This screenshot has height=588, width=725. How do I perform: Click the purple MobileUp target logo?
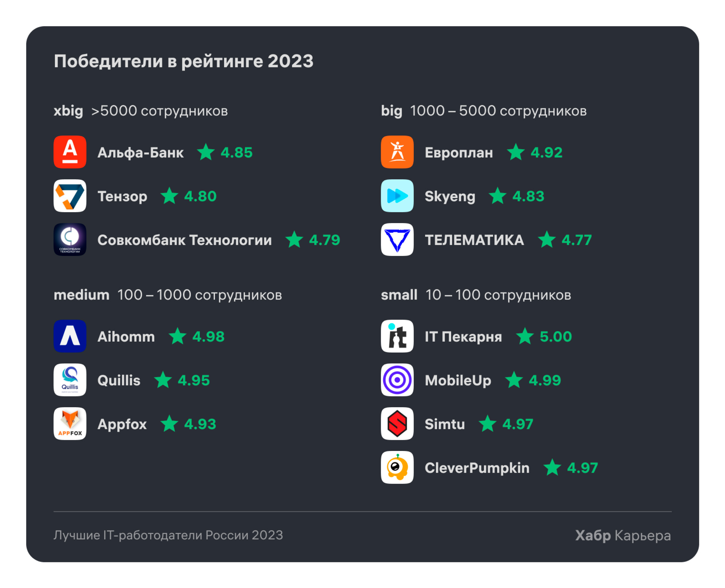(397, 380)
